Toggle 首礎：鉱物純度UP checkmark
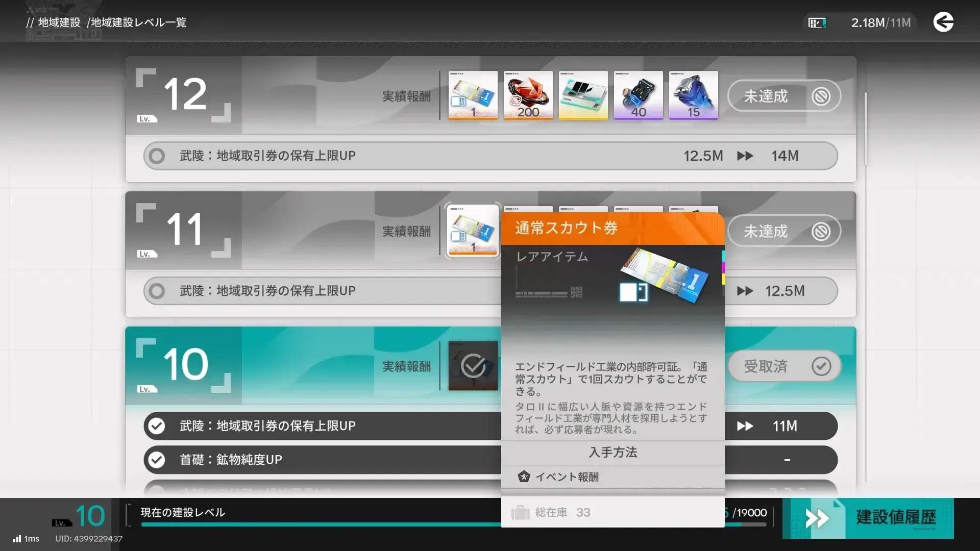This screenshot has height=551, width=980. pos(157,460)
